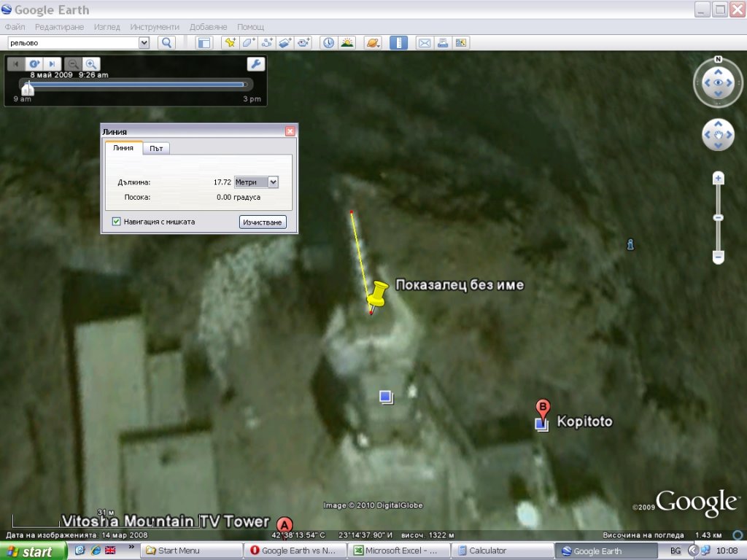The width and height of the screenshot is (747, 560).
Task: Click the search magnifier button
Action: (167, 43)
